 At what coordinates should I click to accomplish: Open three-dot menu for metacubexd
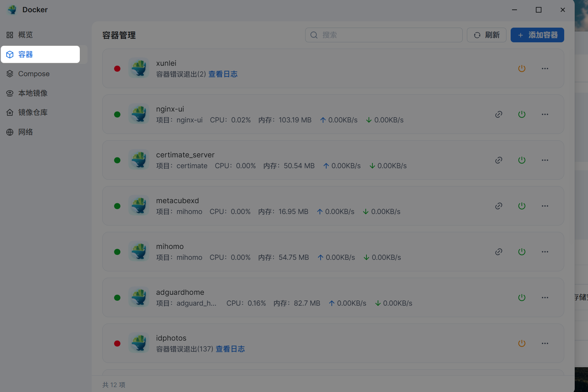545,206
